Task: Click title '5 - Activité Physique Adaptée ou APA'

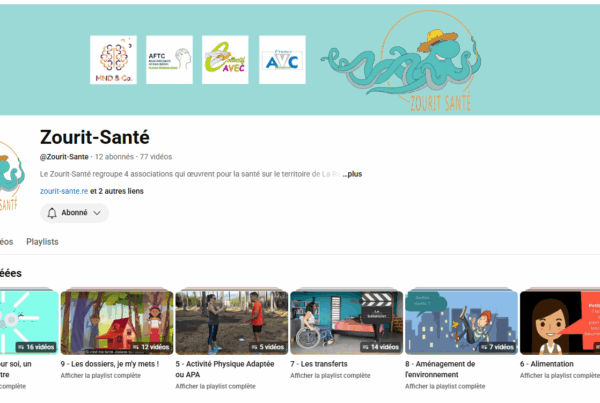Action: pos(225,369)
